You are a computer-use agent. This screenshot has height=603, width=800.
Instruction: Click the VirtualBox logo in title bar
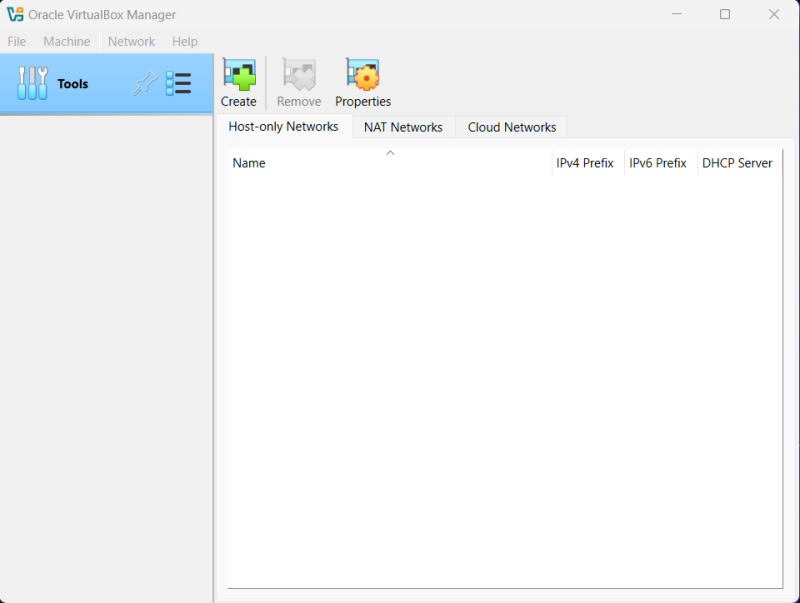pyautogui.click(x=15, y=14)
